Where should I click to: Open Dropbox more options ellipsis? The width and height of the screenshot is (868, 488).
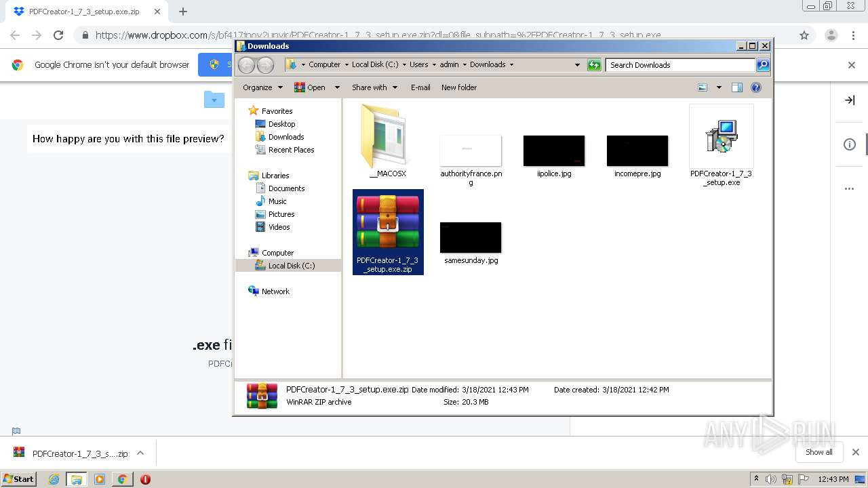pyautogui.click(x=850, y=188)
